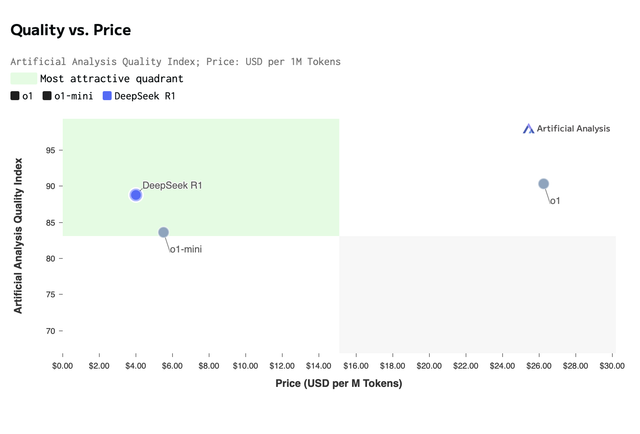Viewport: 640px width, 434px height.
Task: Click the $14.00 x-axis tick label
Action: click(319, 367)
